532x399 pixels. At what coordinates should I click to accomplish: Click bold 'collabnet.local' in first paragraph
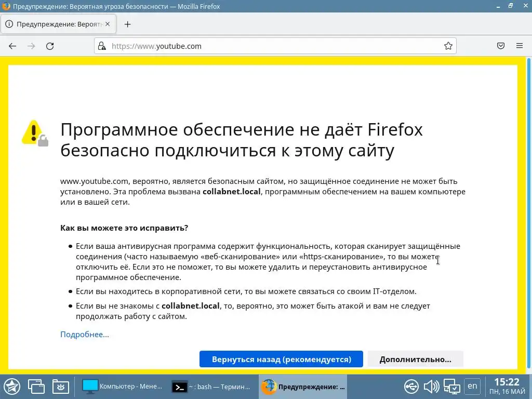pos(231,191)
